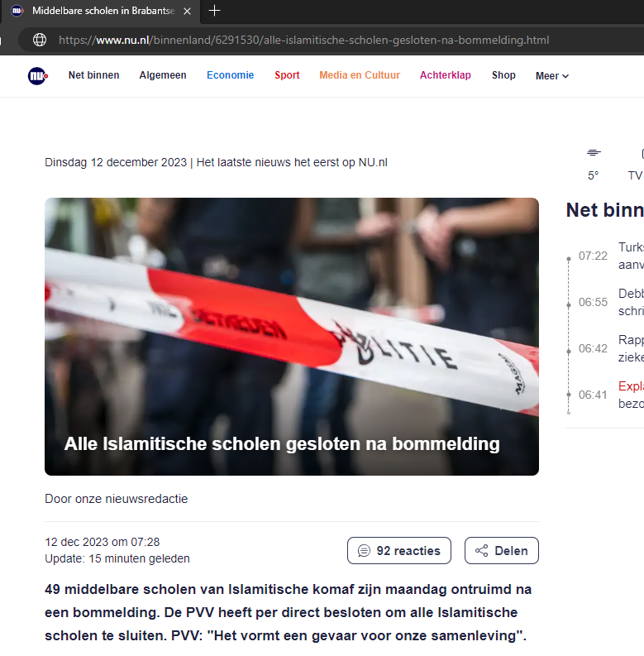Click the police tape article image
This screenshot has height=656, width=644.
[291, 331]
